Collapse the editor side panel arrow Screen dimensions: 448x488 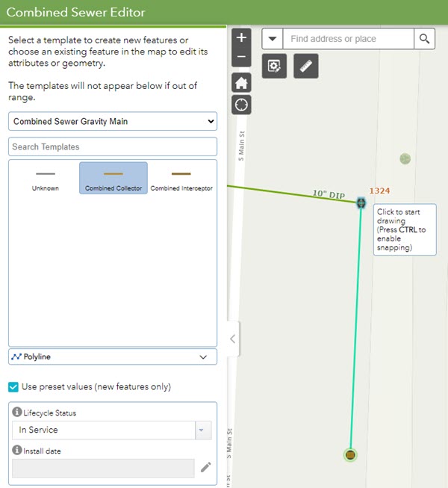pyautogui.click(x=233, y=339)
